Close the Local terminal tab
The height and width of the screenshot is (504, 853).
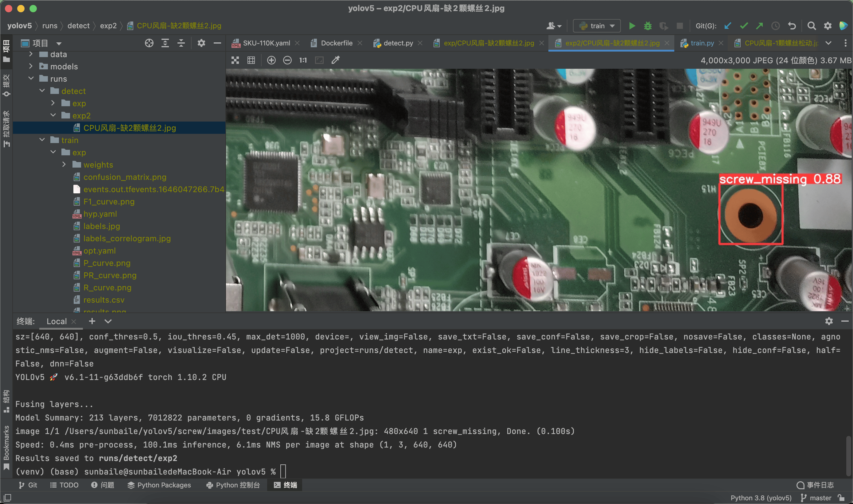coord(74,321)
